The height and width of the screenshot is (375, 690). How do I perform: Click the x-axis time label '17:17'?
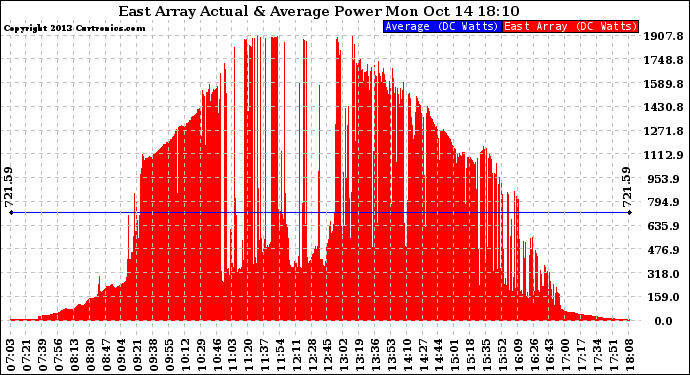(581, 355)
